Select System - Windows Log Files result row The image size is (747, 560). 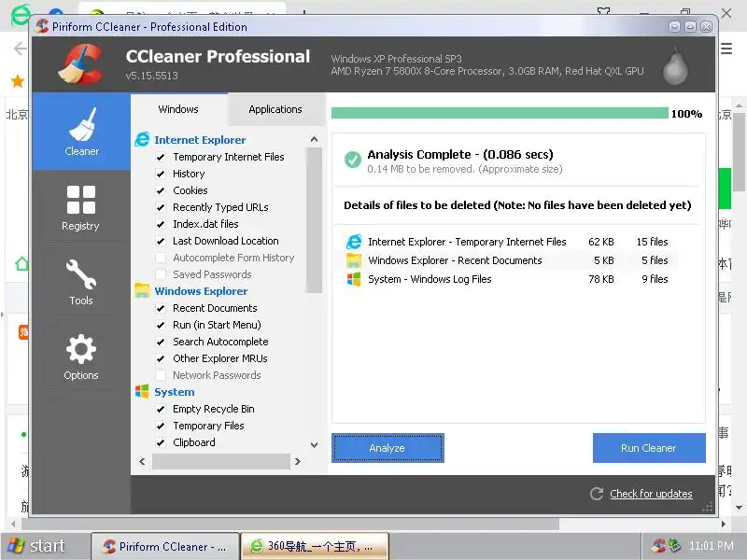[507, 279]
